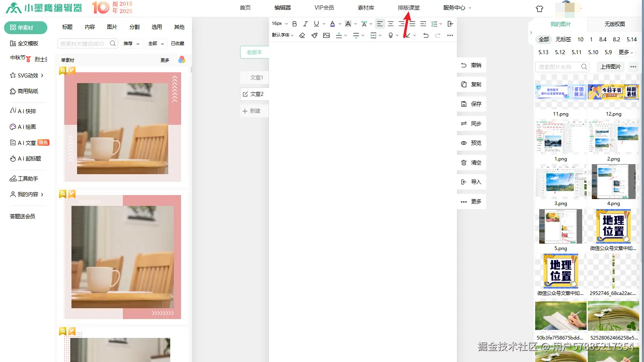Click the 清空 clear button

[471, 163]
